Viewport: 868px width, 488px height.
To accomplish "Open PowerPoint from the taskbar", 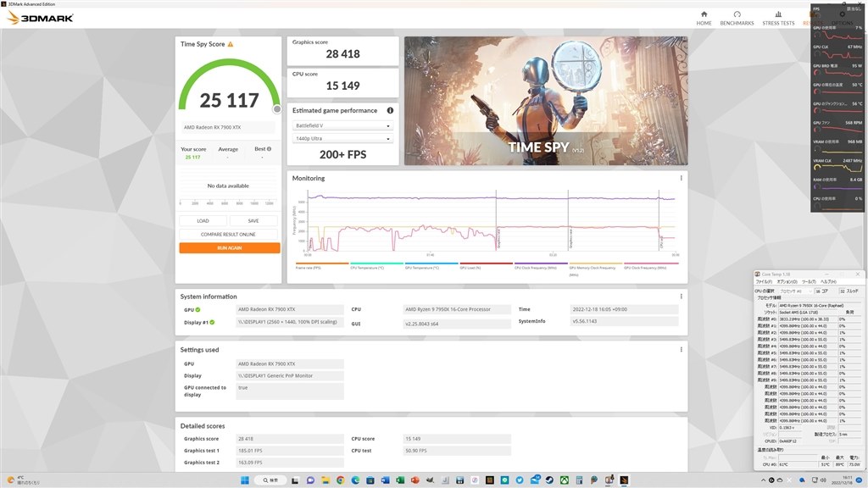I will coord(415,480).
